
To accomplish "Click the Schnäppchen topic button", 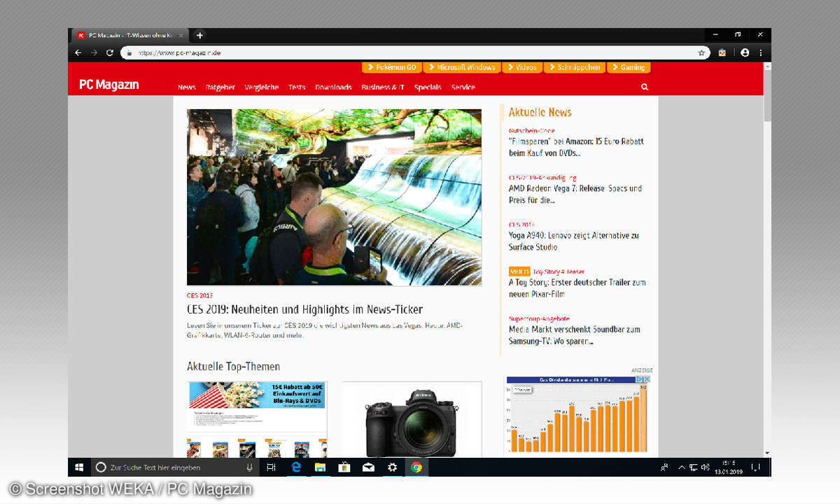I will tap(574, 67).
